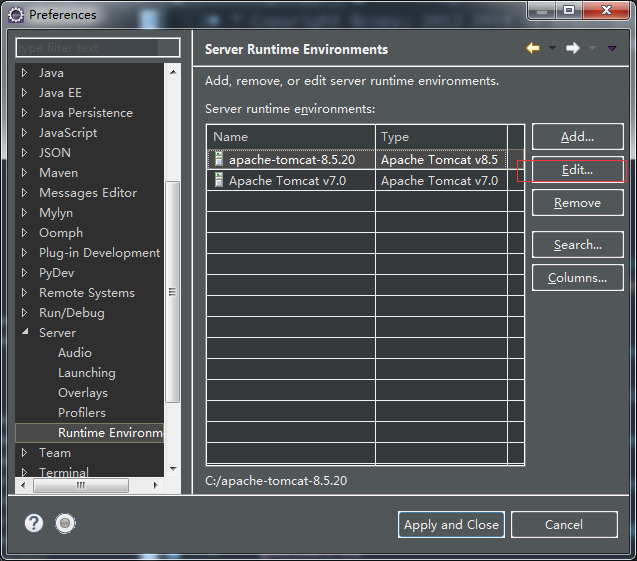
Task: Expand the Java tree node
Action: coord(24,73)
